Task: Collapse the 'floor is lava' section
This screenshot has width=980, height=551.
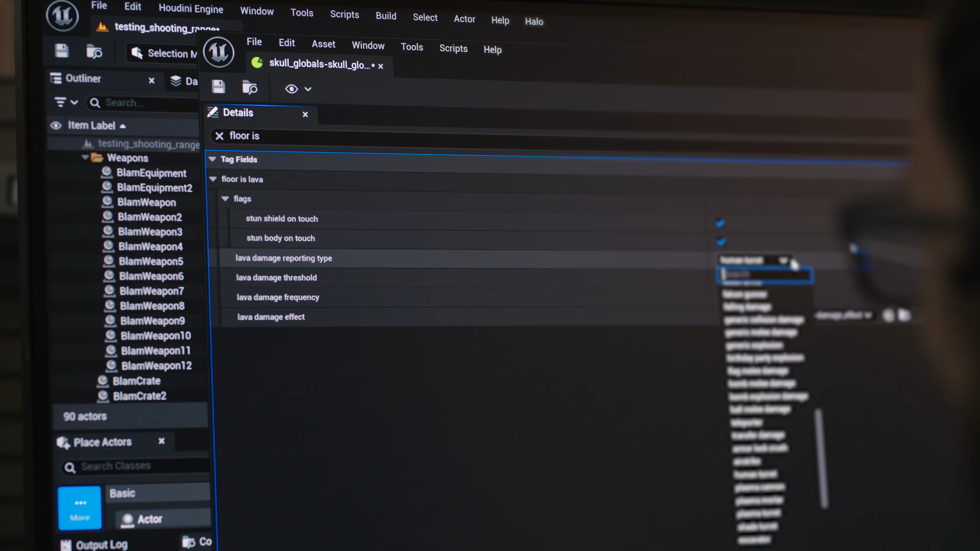Action: tap(213, 179)
